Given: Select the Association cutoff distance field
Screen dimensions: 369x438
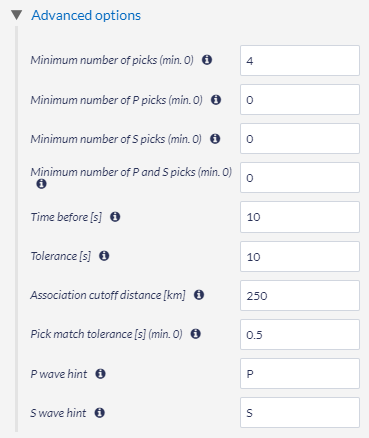Looking at the screenshot, I should (x=300, y=296).
